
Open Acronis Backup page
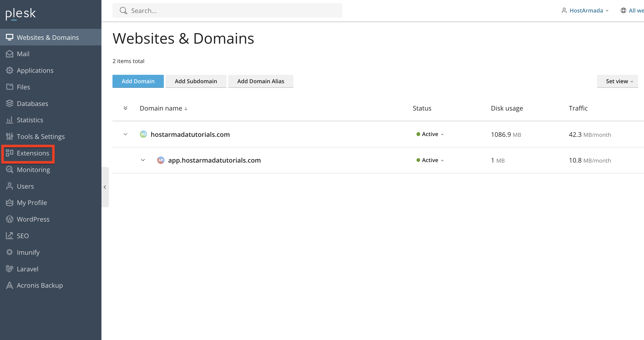click(51, 285)
